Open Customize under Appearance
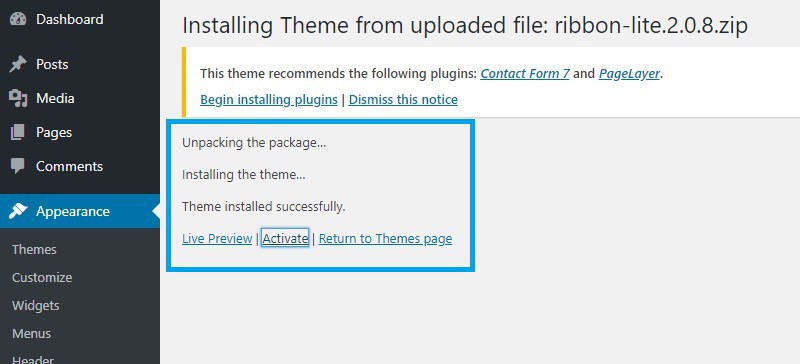This screenshot has height=364, width=800. 42,278
